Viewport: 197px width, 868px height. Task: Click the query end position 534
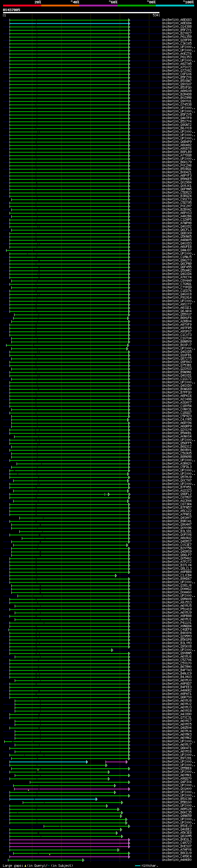(155, 15)
